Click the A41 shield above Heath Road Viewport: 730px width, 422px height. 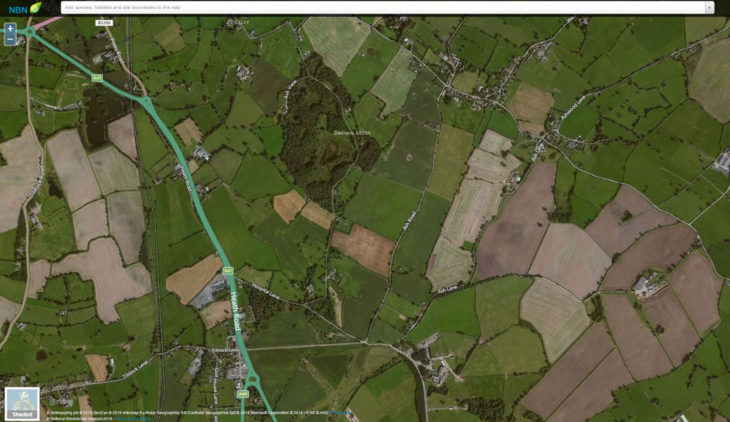coord(228,271)
